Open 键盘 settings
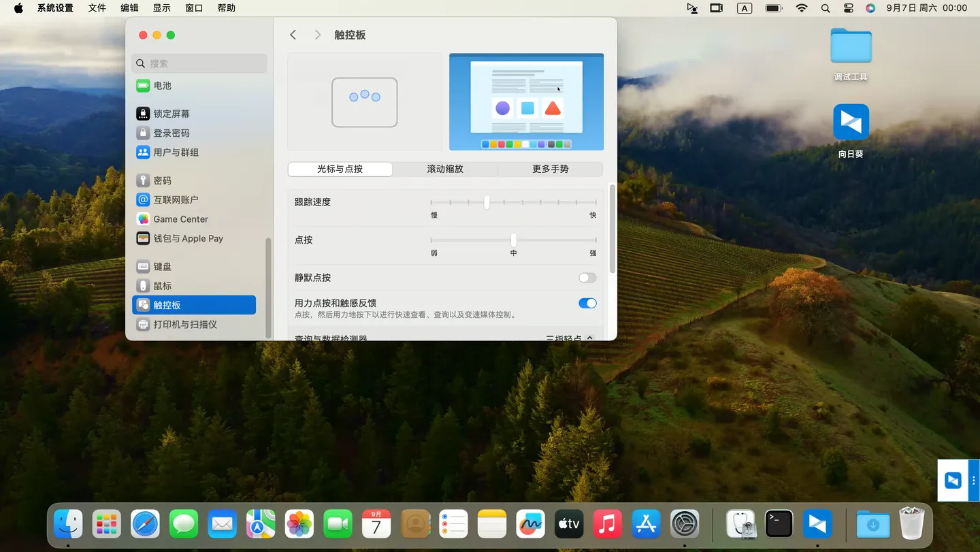Image resolution: width=980 pixels, height=552 pixels. coord(163,266)
